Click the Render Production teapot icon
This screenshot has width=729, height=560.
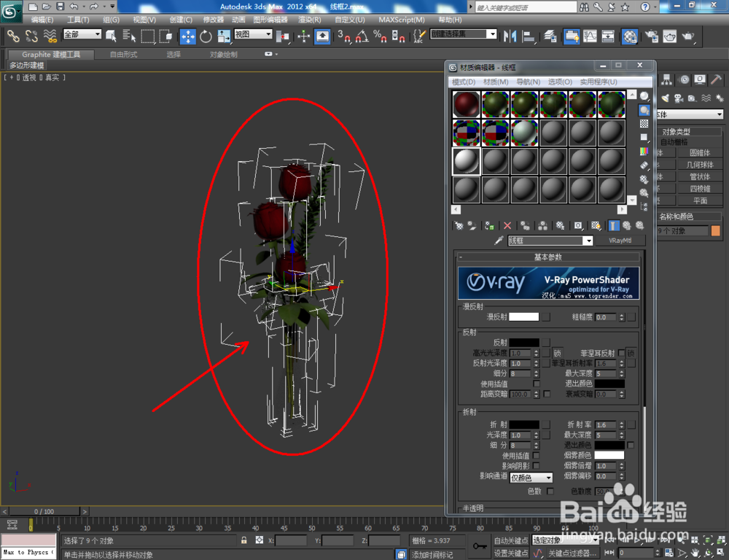689,36
